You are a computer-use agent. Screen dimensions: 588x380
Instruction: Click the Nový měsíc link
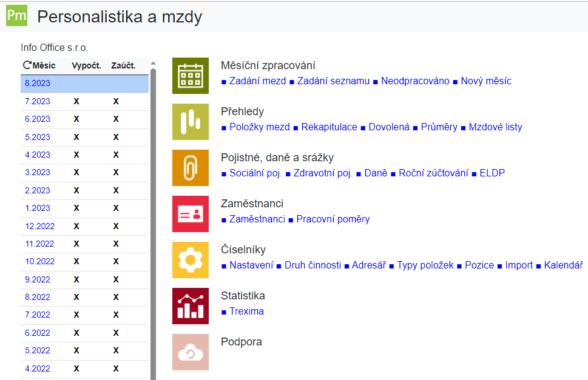tap(486, 81)
